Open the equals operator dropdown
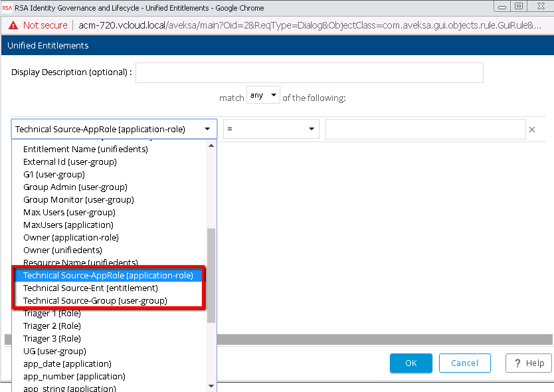Viewport: 554px width, 392px height. pos(271,129)
